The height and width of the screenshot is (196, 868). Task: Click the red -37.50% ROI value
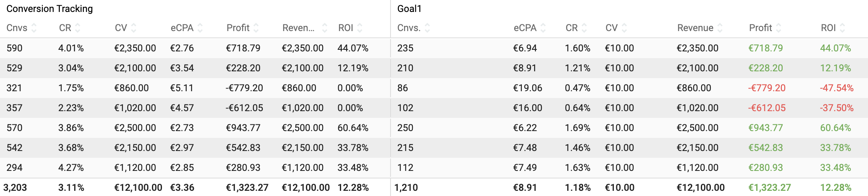point(836,108)
